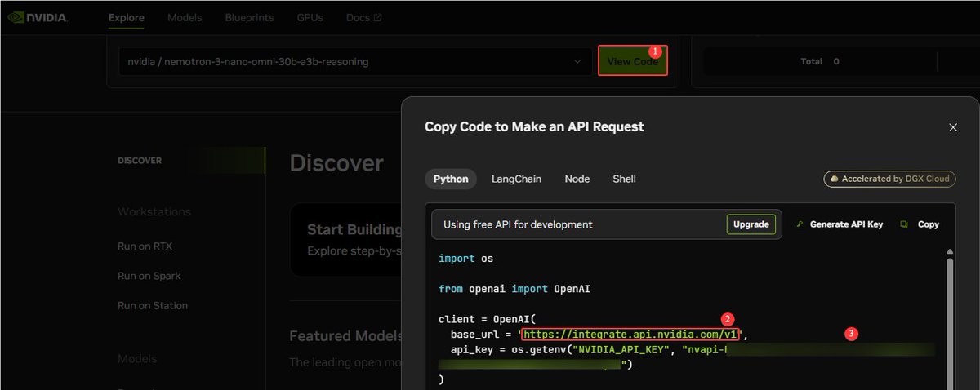Click the Accelerated by DGX Cloud badge
Viewport: 980px width, 390px height.
(889, 179)
